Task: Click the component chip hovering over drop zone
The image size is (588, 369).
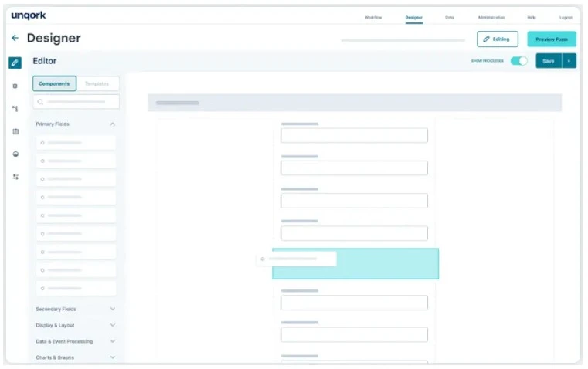Action: tap(296, 259)
